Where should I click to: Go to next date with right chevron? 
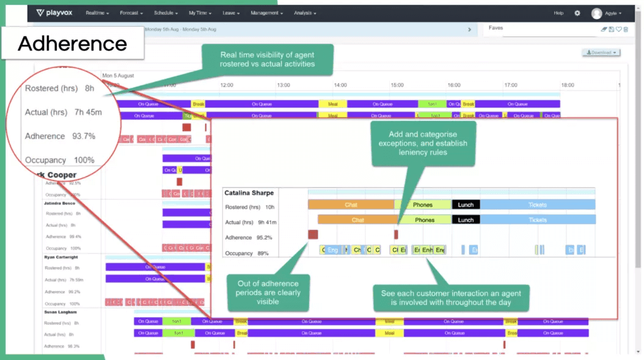(469, 29)
